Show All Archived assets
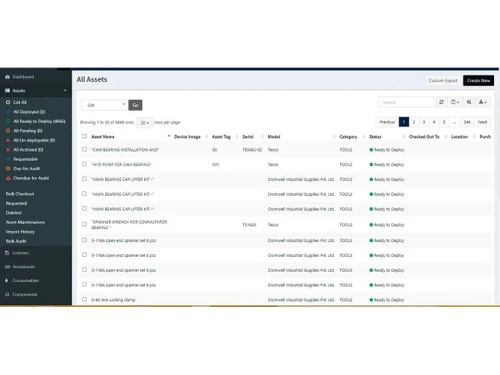The height and width of the screenshot is (375, 500). pyautogui.click(x=28, y=150)
